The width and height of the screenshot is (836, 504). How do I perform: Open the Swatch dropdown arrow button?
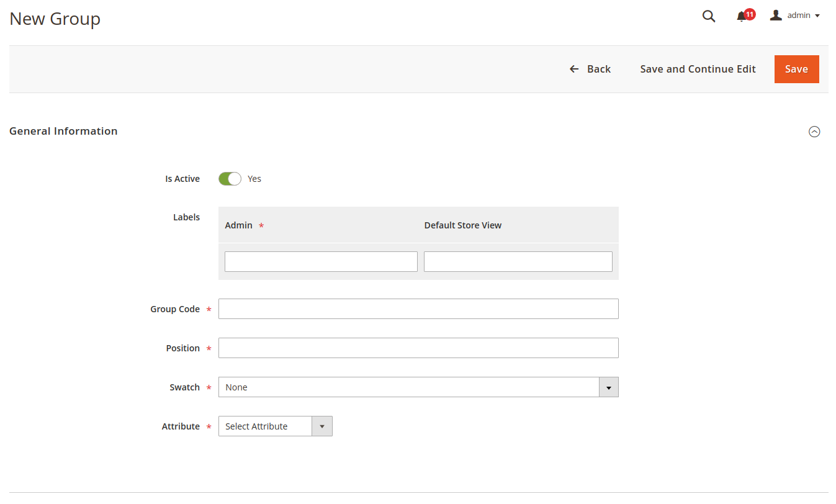point(609,387)
